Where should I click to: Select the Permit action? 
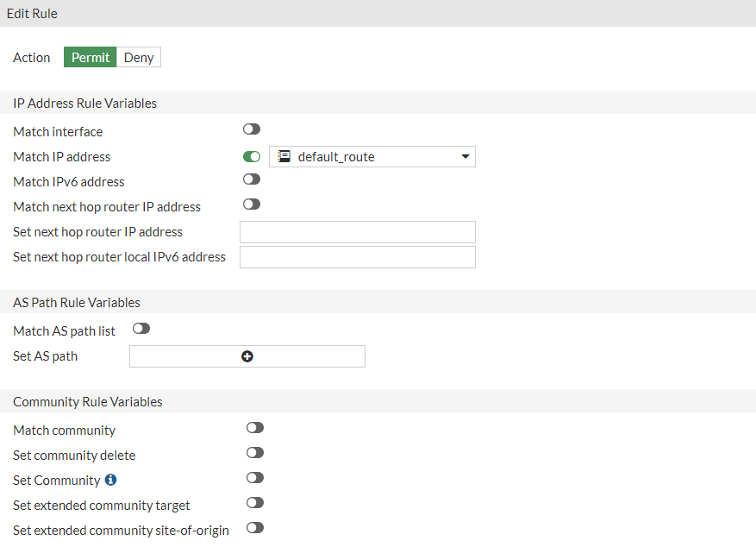point(91,58)
